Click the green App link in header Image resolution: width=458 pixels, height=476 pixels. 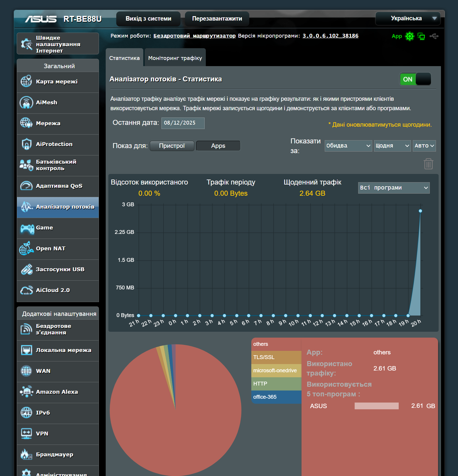[x=397, y=36]
